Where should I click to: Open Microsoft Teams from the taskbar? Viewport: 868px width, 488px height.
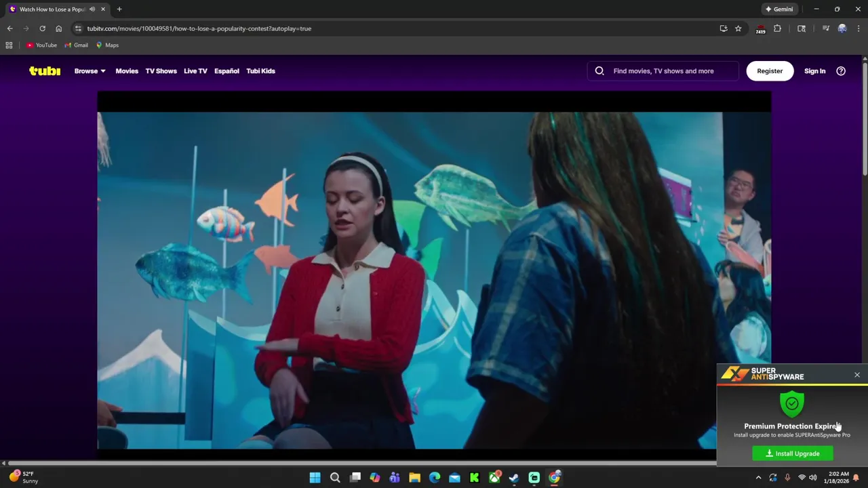click(395, 478)
